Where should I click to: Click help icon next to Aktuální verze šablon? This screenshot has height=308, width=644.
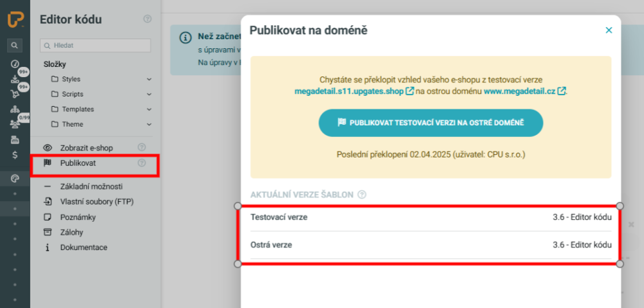tap(362, 195)
